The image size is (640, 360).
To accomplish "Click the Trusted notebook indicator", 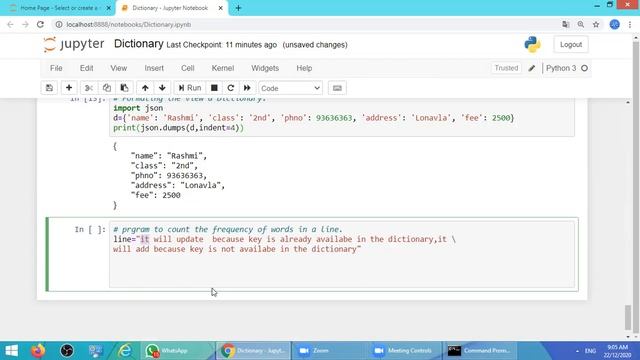I will (x=506, y=68).
